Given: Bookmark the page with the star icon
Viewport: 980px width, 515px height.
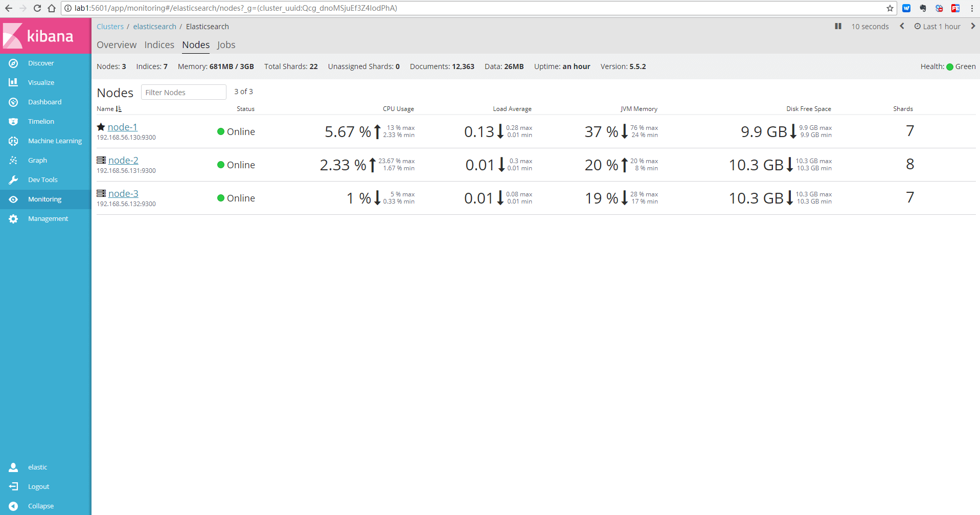Looking at the screenshot, I should pos(890,8).
